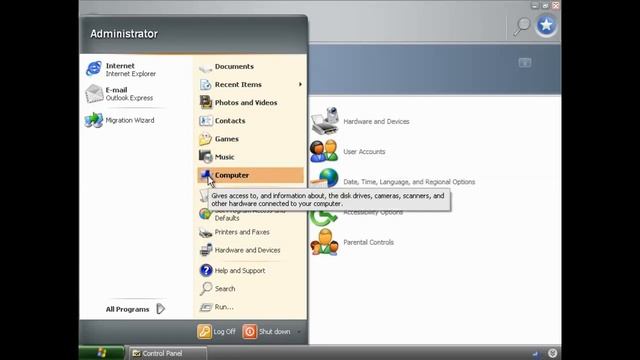Open Printers and Faxes icon

click(205, 232)
